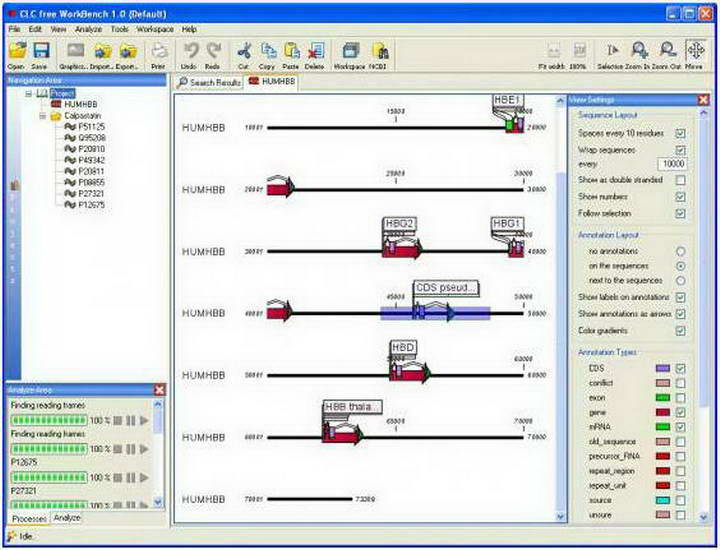The image size is (720, 550).
Task: Select the no annotations radio button
Action: pos(681,251)
